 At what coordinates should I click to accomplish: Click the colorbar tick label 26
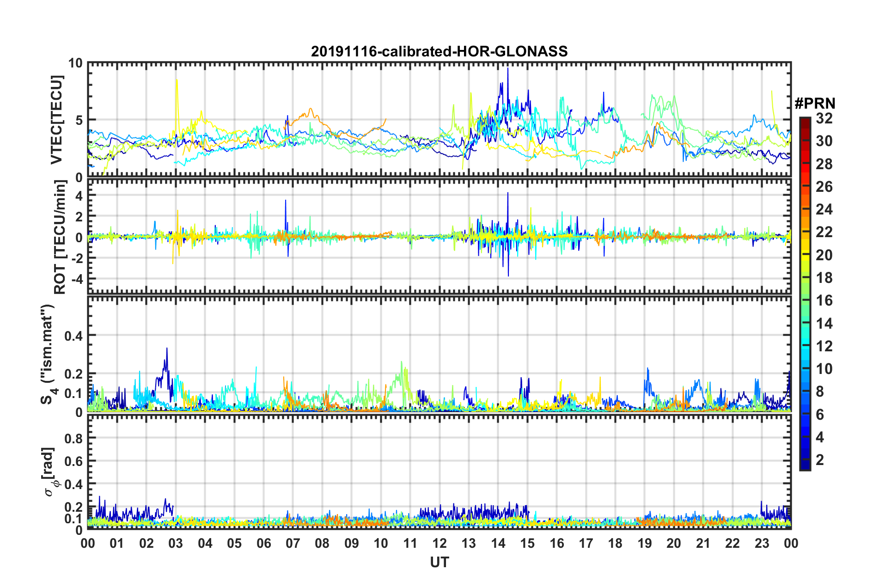(x=824, y=187)
